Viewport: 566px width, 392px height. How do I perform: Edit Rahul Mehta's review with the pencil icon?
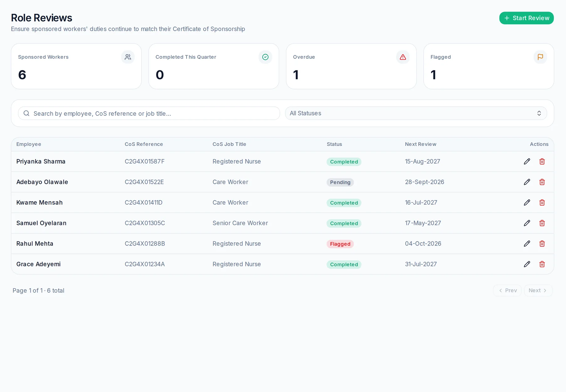(x=527, y=244)
